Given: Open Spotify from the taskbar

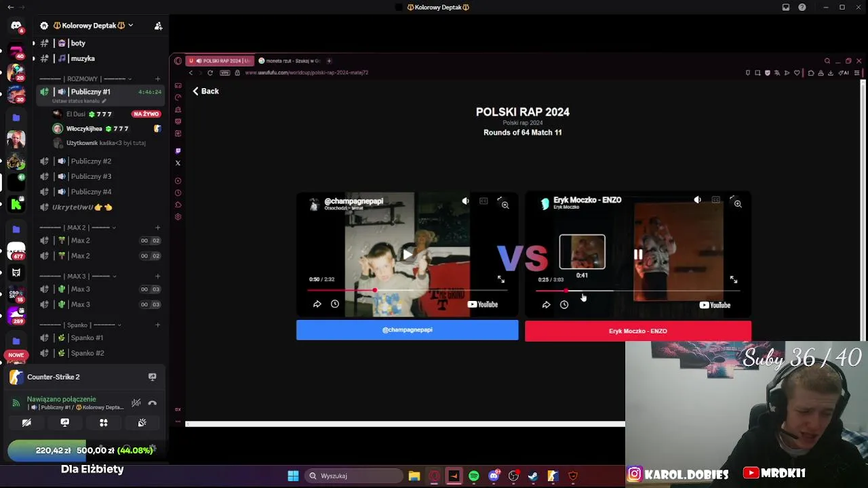Looking at the screenshot, I should pos(474,476).
